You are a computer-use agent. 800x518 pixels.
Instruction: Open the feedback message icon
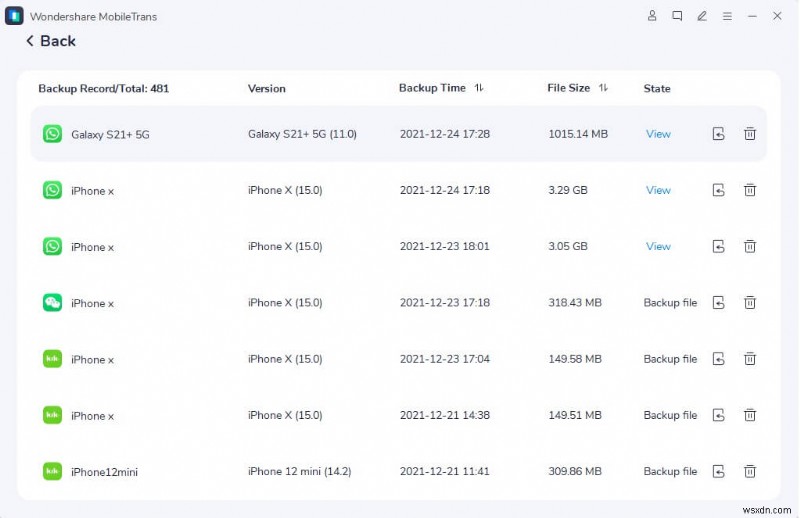click(677, 16)
